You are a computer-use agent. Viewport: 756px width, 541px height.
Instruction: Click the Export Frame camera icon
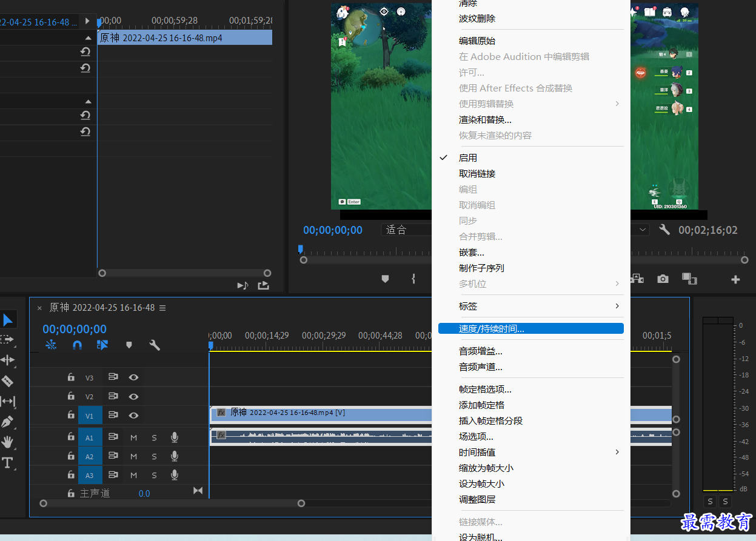[663, 279]
